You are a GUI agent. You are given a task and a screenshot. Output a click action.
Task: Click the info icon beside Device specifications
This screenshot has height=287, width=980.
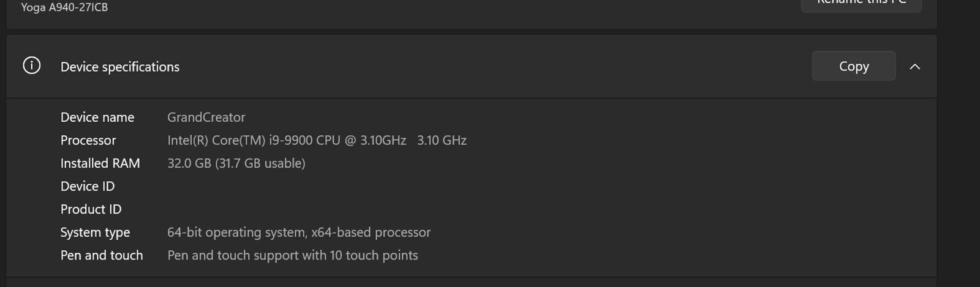click(x=31, y=65)
